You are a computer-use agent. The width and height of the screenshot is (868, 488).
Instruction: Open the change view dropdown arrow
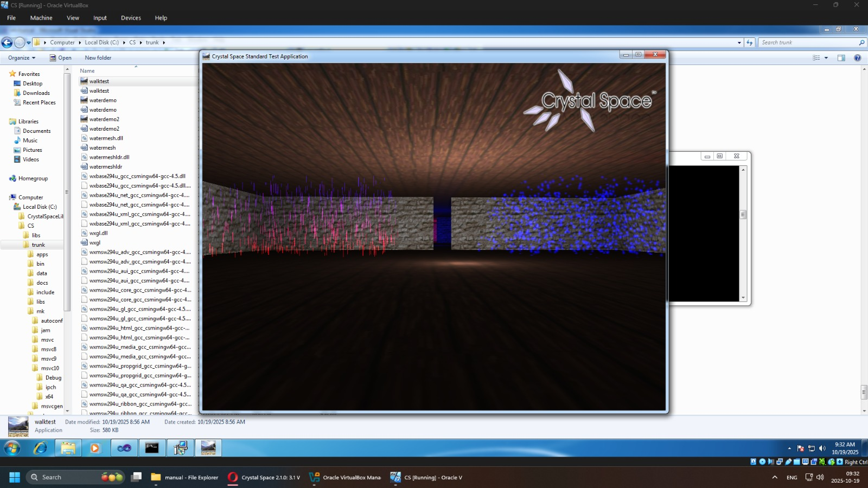(826, 58)
